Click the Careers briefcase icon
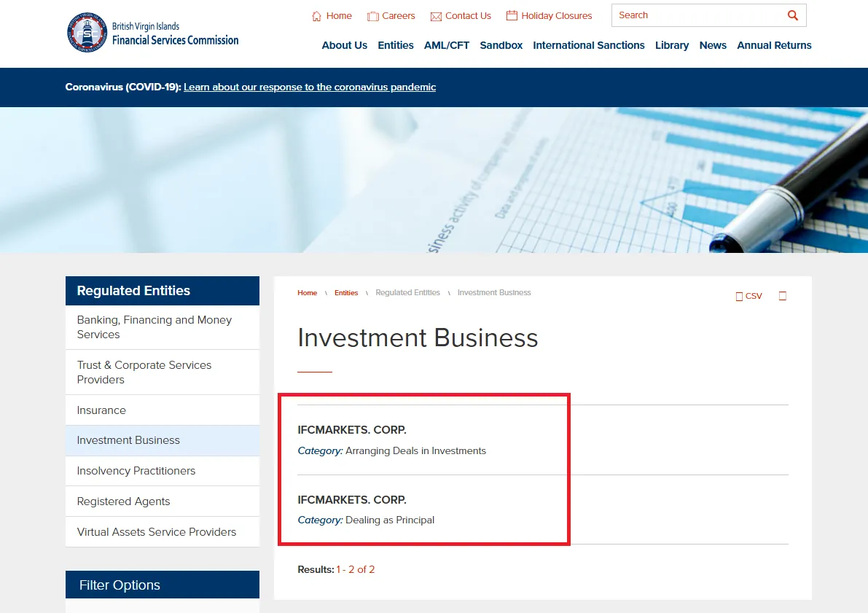The width and height of the screenshot is (868, 613). pyautogui.click(x=372, y=16)
